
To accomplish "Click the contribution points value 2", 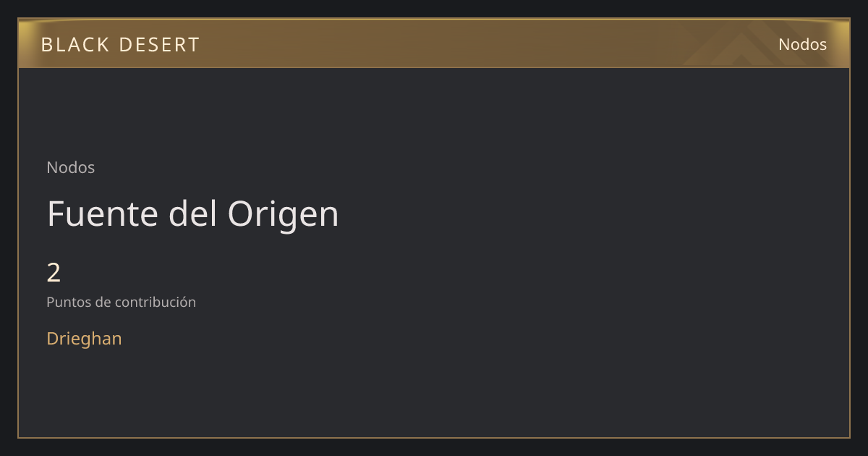I will click(54, 273).
